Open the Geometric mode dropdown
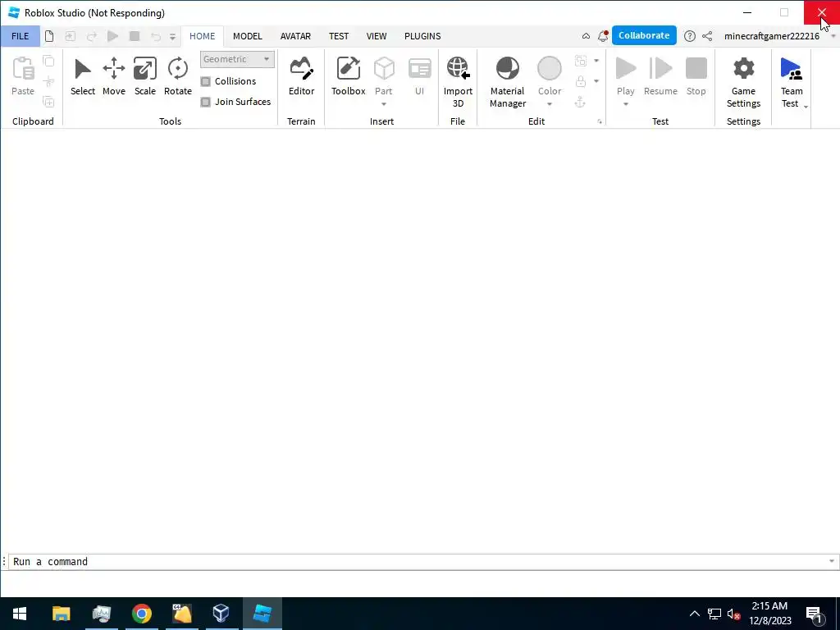This screenshot has height=630, width=840. click(237, 59)
